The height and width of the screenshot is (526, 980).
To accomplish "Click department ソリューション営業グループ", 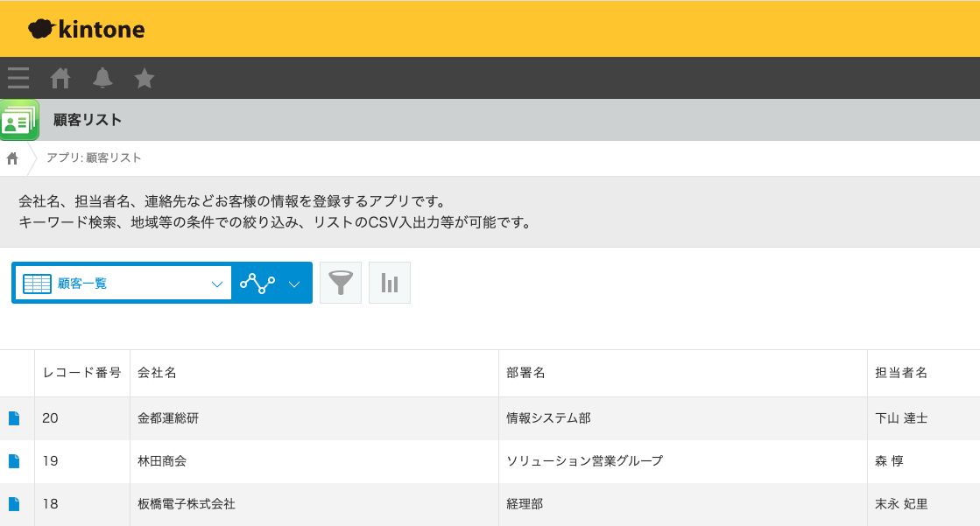I will click(x=584, y=461).
